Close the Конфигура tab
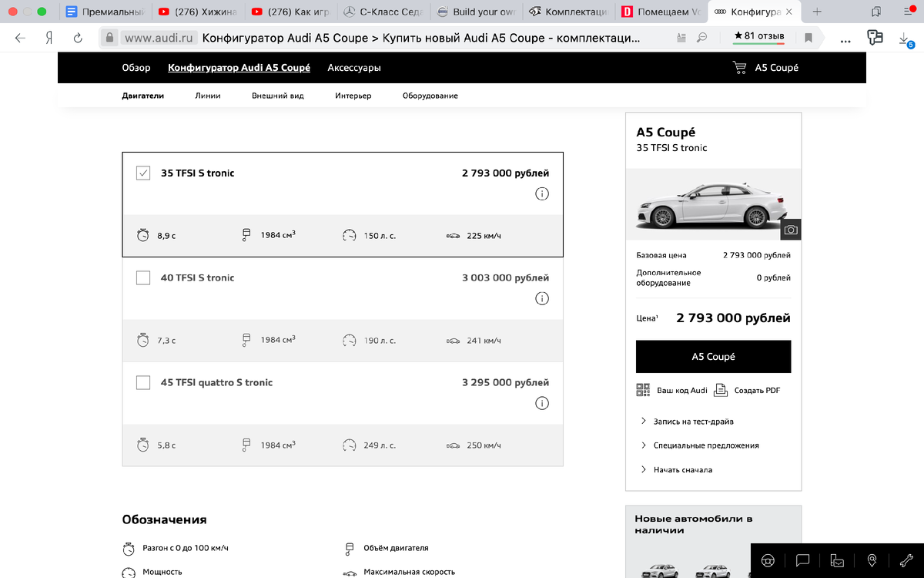Image resolution: width=924 pixels, height=578 pixels. [788, 12]
